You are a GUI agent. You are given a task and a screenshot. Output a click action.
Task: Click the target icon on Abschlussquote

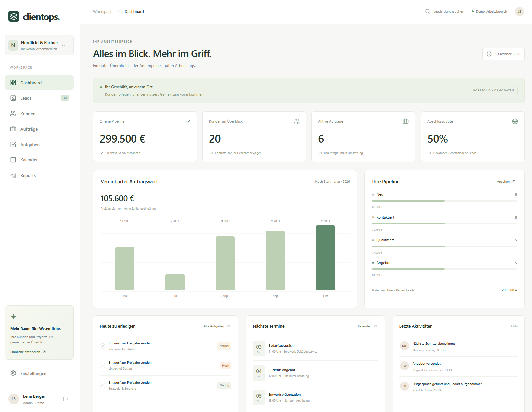coord(515,121)
